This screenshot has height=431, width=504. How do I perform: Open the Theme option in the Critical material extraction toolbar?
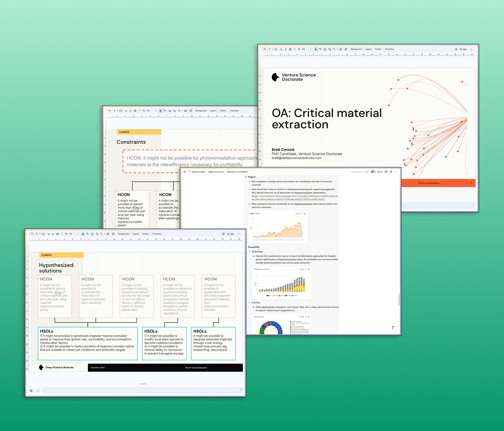(x=378, y=49)
